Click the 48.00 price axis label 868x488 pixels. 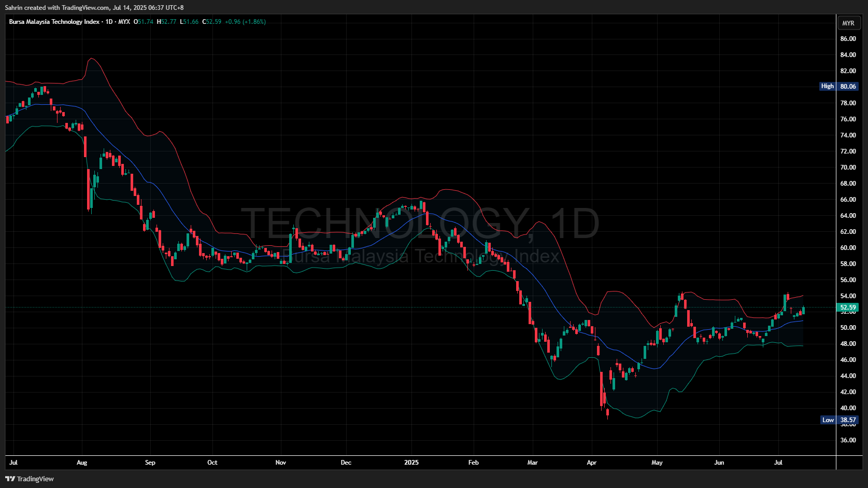pyautogui.click(x=848, y=344)
